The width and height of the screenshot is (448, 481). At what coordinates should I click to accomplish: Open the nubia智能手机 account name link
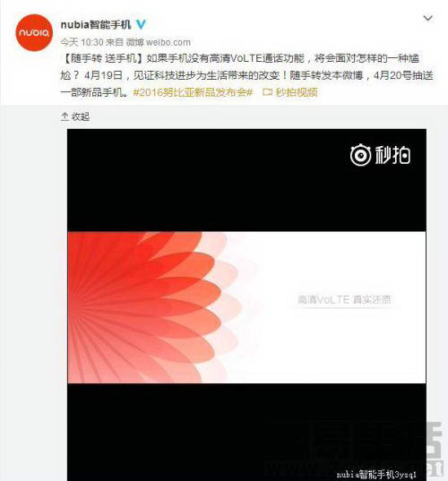click(x=96, y=24)
